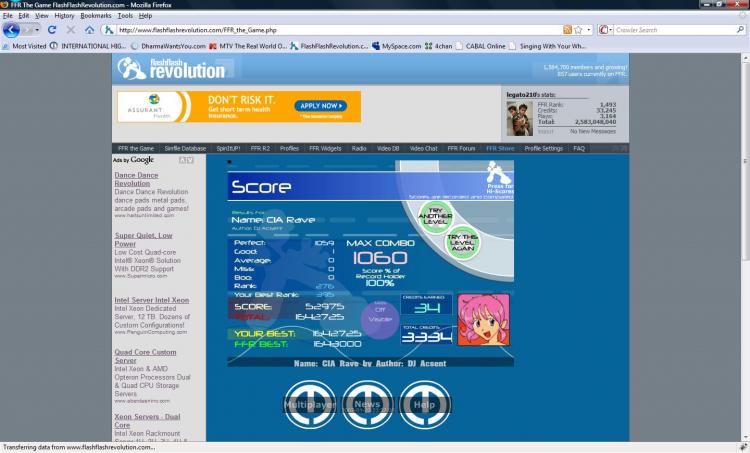Open the CABAL Online bookmark
The width and height of the screenshot is (750, 453).
(480, 46)
